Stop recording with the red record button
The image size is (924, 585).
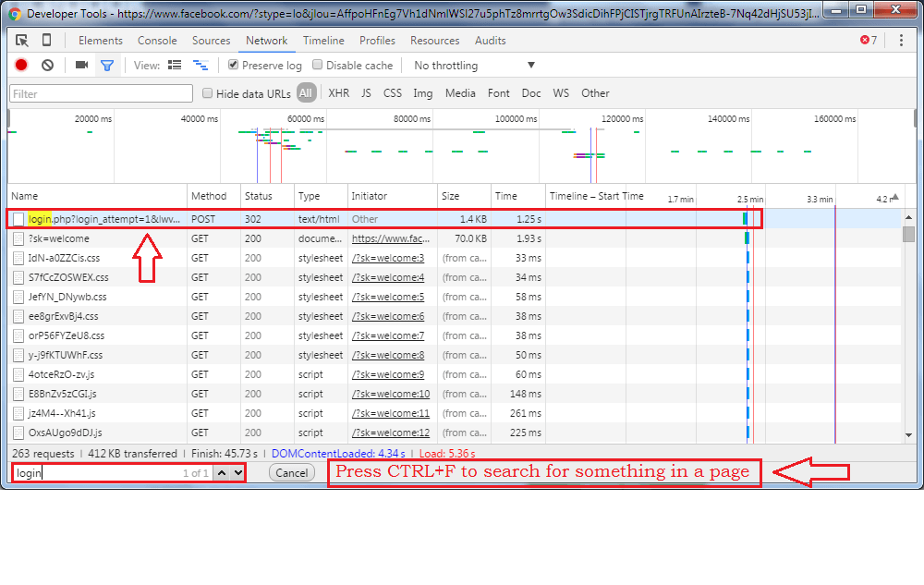[21, 66]
